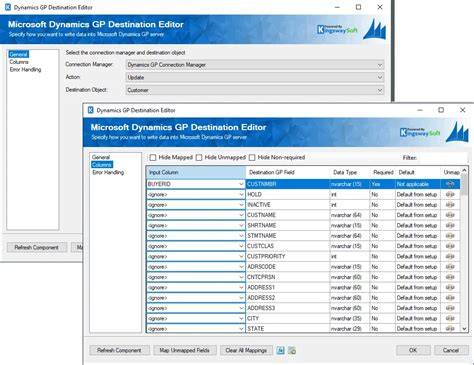Maximize the front Destination Editor window
Image resolution: width=474 pixels, height=365 pixels.
(x=441, y=110)
